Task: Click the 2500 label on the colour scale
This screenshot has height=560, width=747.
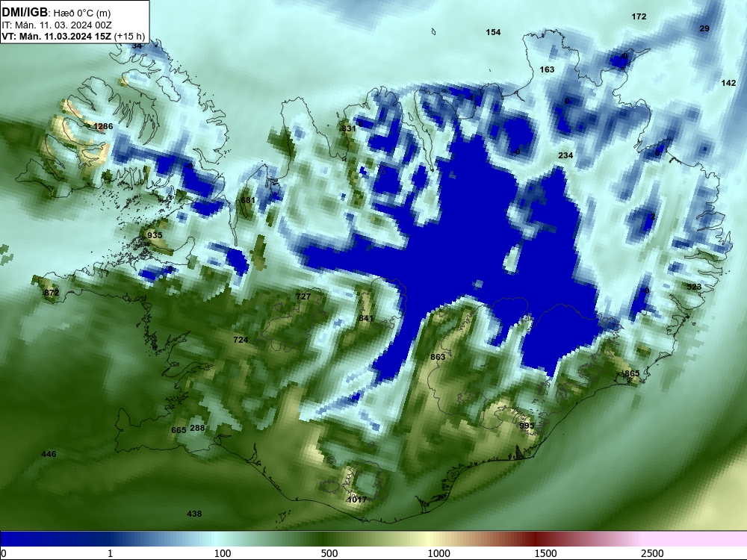Action: [x=652, y=553]
